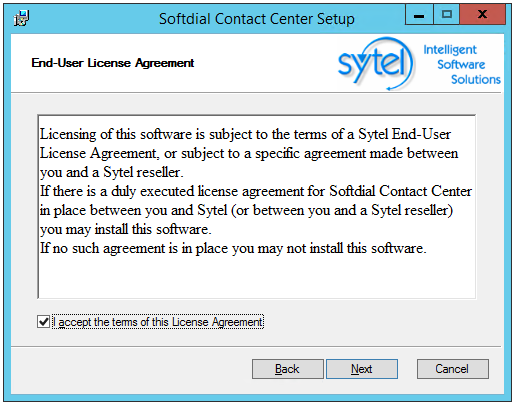
Task: Click the 'Licensing of this software' first line
Action: pyautogui.click(x=245, y=134)
